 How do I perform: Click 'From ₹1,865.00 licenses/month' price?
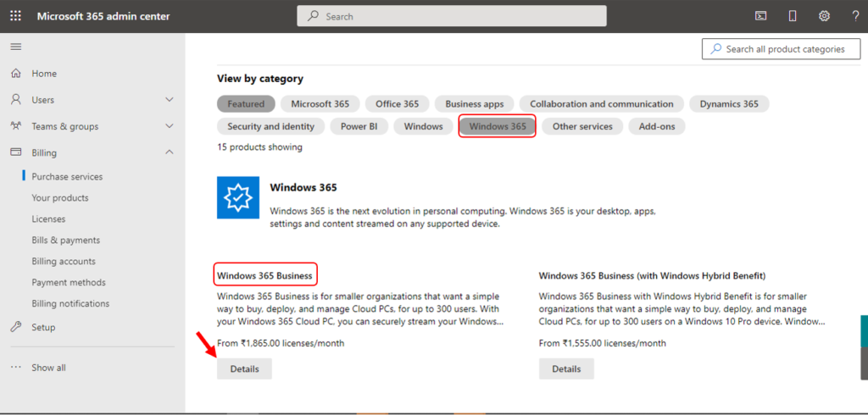281,343
